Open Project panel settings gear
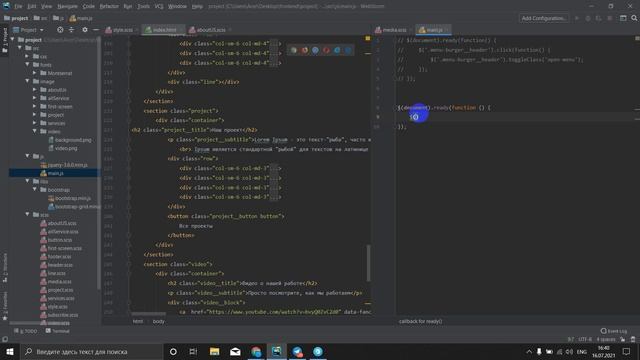This screenshot has width=640, height=360. coord(84,30)
